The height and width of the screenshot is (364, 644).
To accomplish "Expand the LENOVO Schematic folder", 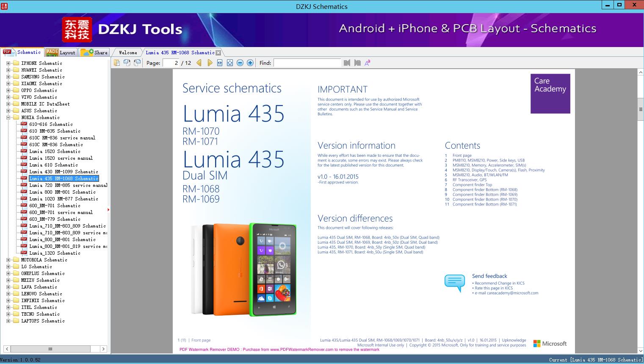I will (x=8, y=294).
